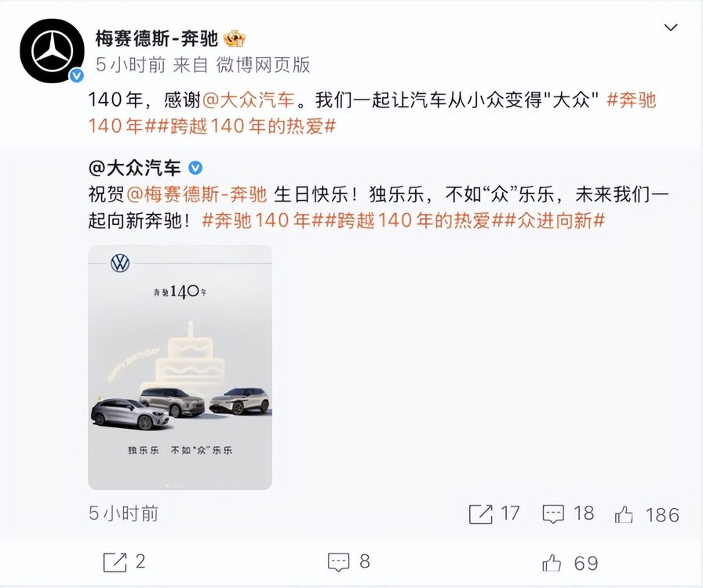Open quoted post via 5小时前 timestamp

pos(123,514)
